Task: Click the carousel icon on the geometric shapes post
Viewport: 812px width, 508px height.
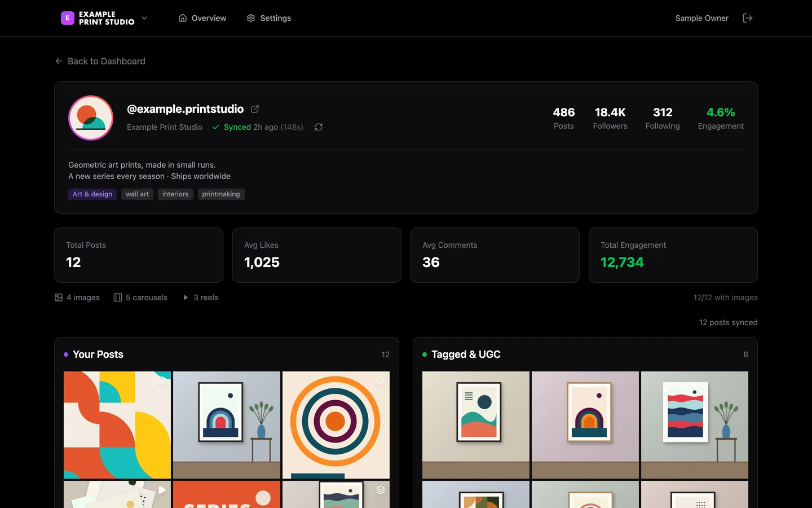Action: [x=162, y=380]
